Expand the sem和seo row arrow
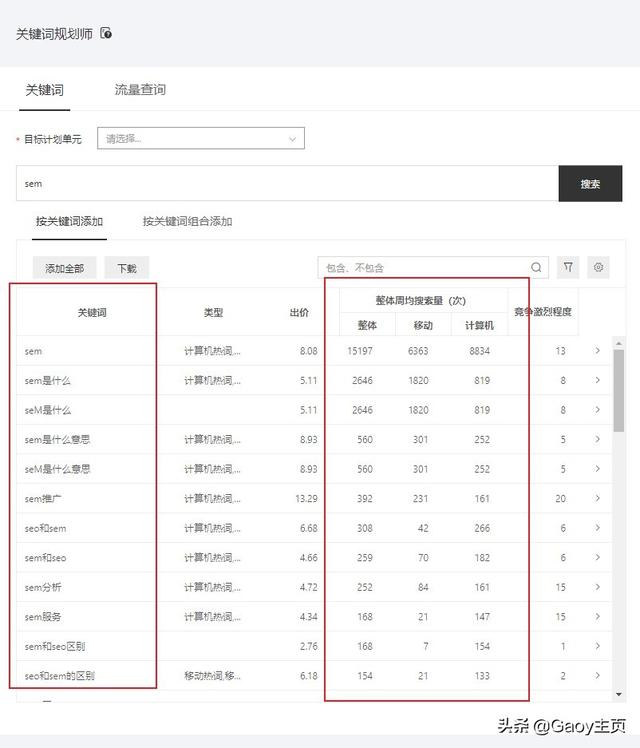This screenshot has width=640, height=748. pyautogui.click(x=598, y=557)
